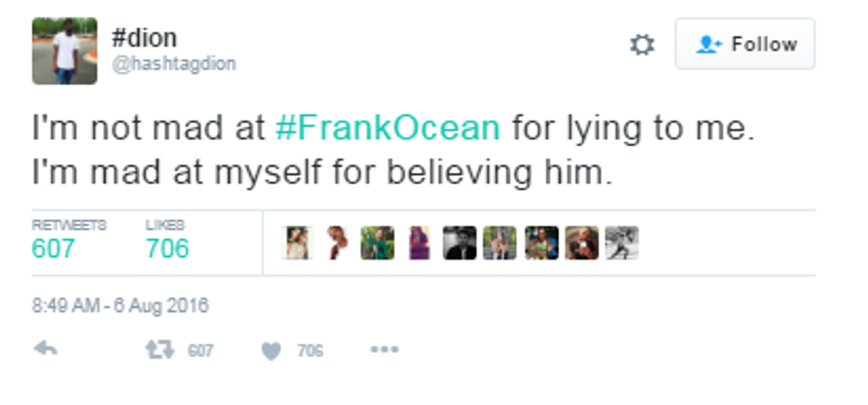The image size is (868, 405).
Task: Open the 8:49 AM tweet timestamp
Action: point(120,307)
